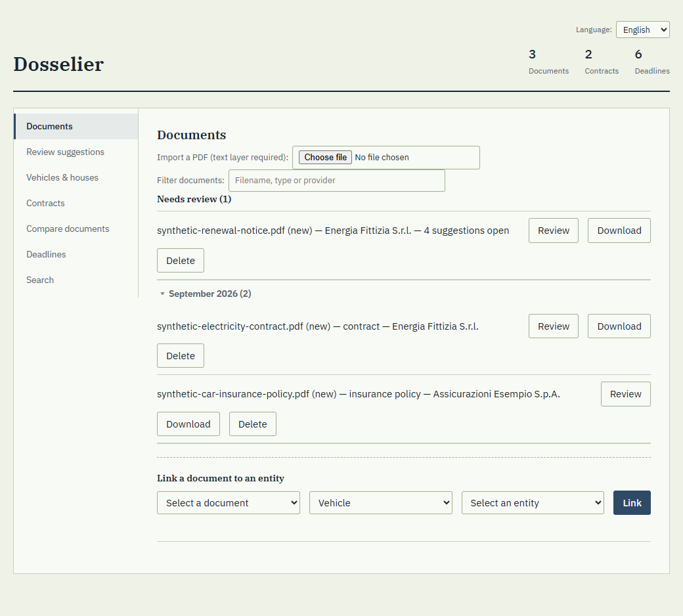Click the Needs review (1) heading
683x616 pixels.
(194, 199)
